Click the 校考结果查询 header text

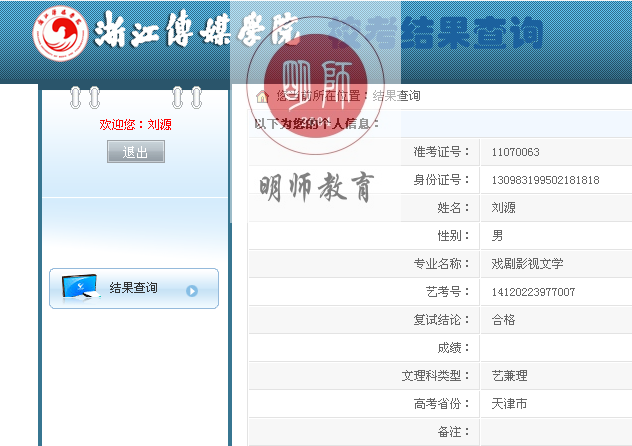(x=435, y=33)
